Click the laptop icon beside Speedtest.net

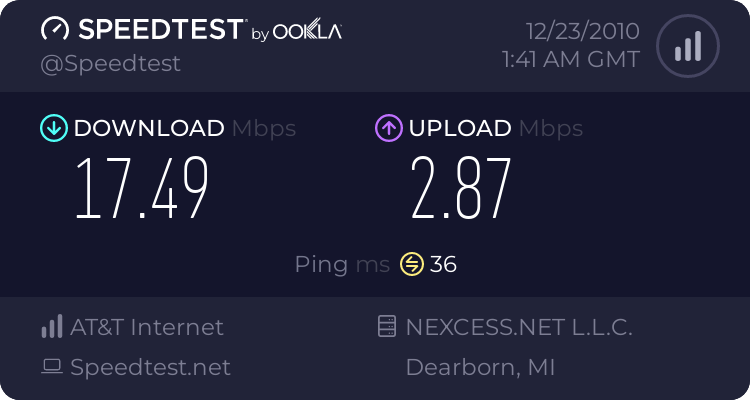(51, 367)
